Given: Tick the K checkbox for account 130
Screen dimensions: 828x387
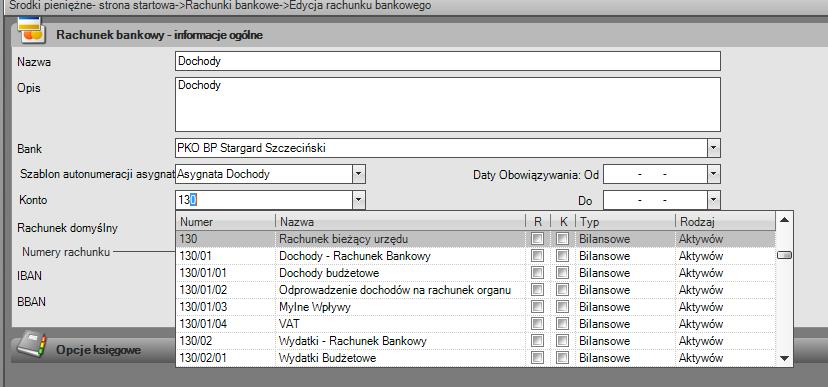Looking at the screenshot, I should [x=562, y=239].
